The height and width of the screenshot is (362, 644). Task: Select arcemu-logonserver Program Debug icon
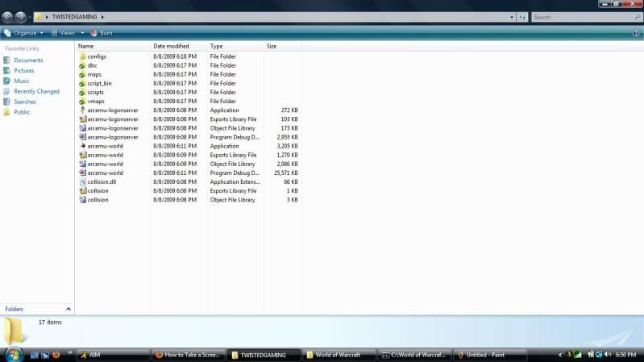coord(82,137)
